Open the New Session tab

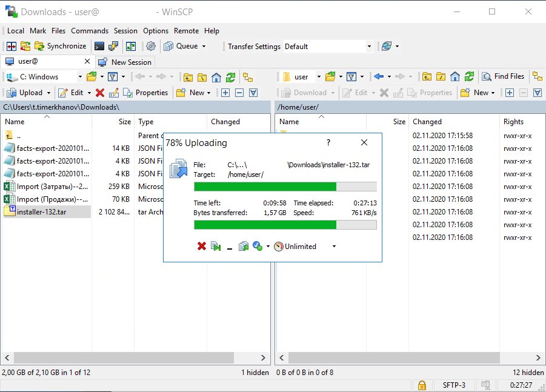pos(125,62)
